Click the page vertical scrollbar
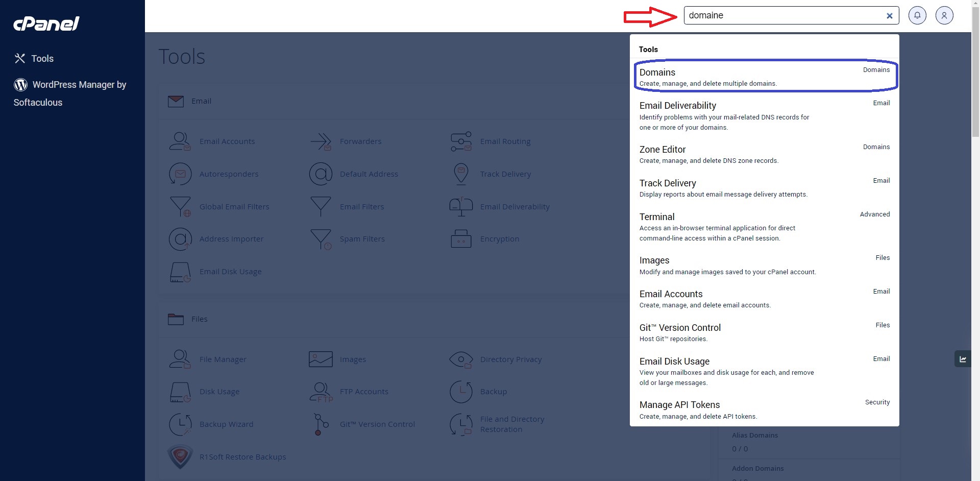This screenshot has height=481, width=980. (975, 204)
